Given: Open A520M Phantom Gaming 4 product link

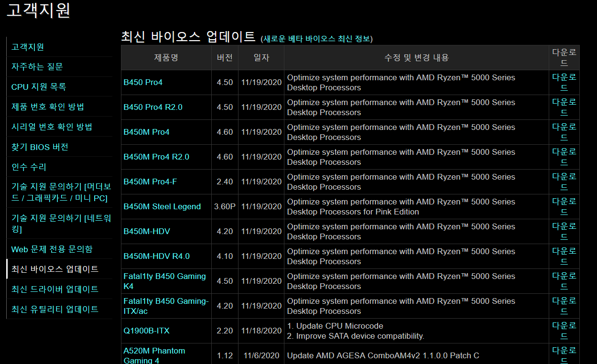Looking at the screenshot, I should coord(154,355).
